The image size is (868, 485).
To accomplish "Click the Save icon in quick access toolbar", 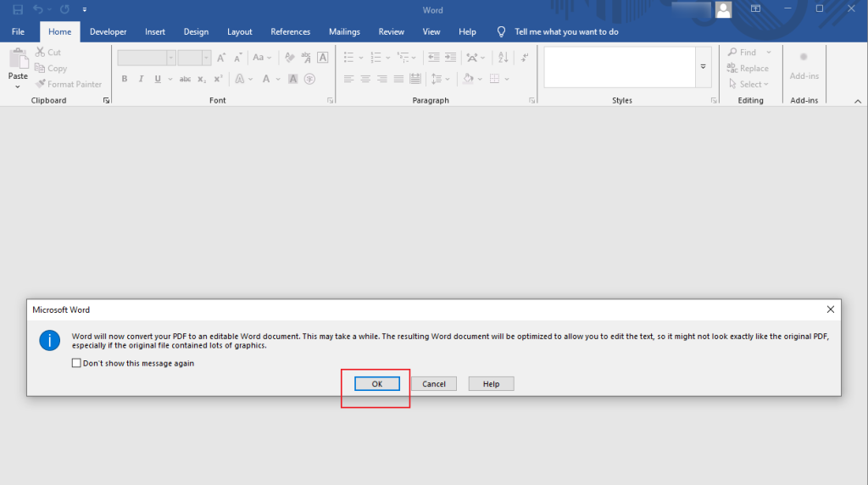I will point(18,9).
